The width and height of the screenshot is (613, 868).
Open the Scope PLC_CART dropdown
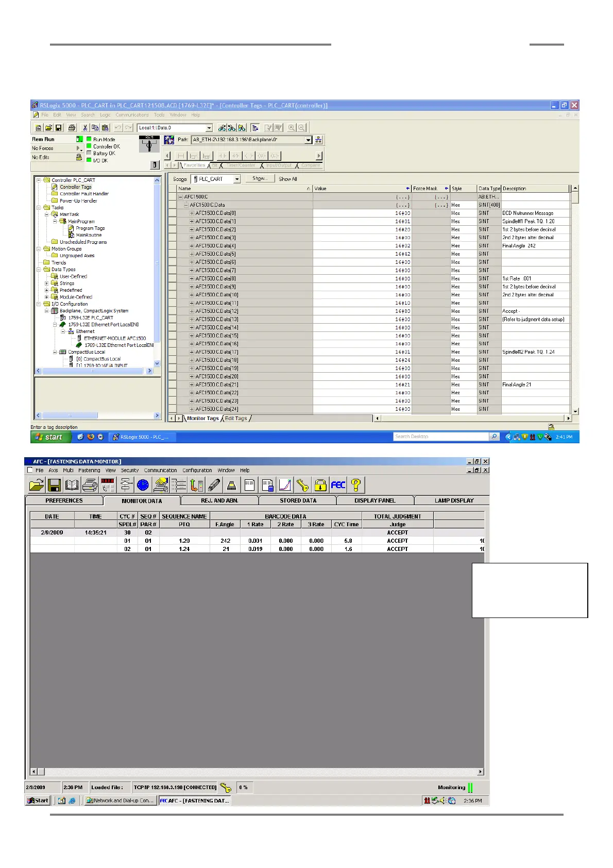tap(237, 179)
